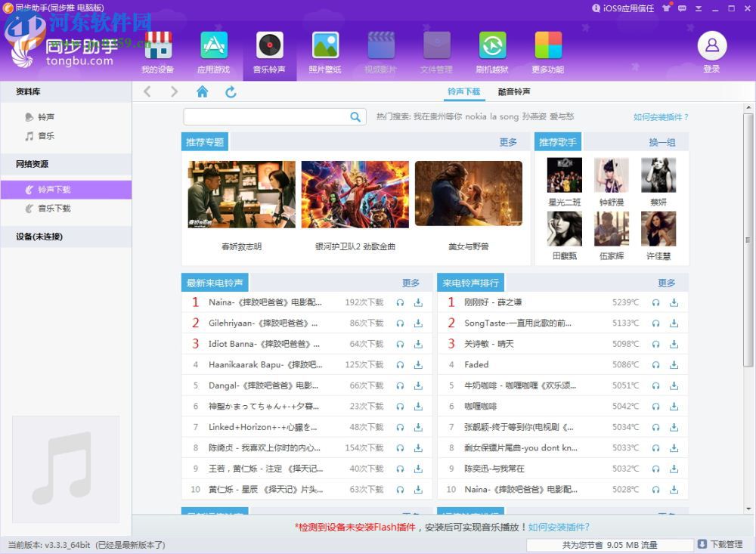Image resolution: width=756 pixels, height=554 pixels.
Task: Open 更多功能 more features icon
Action: click(x=548, y=47)
